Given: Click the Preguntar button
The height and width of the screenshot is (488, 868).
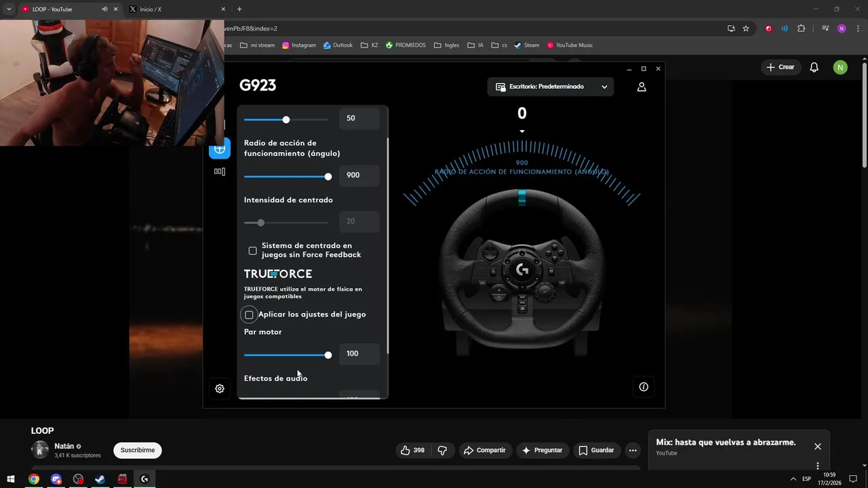Looking at the screenshot, I should tap(542, 450).
